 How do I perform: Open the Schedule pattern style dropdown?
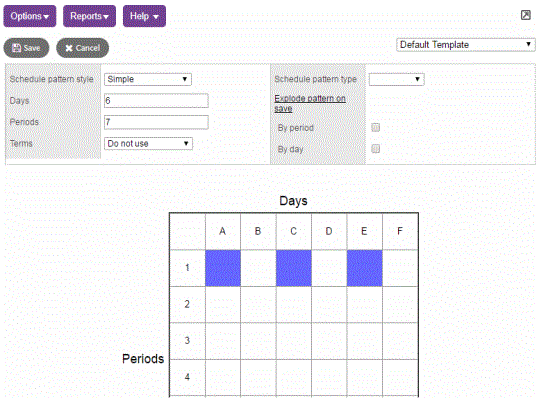click(148, 79)
